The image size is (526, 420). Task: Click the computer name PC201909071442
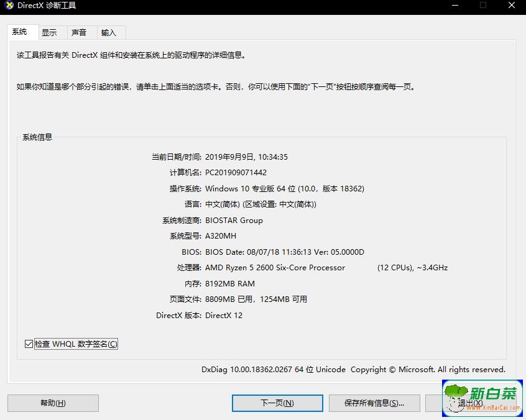pos(236,173)
